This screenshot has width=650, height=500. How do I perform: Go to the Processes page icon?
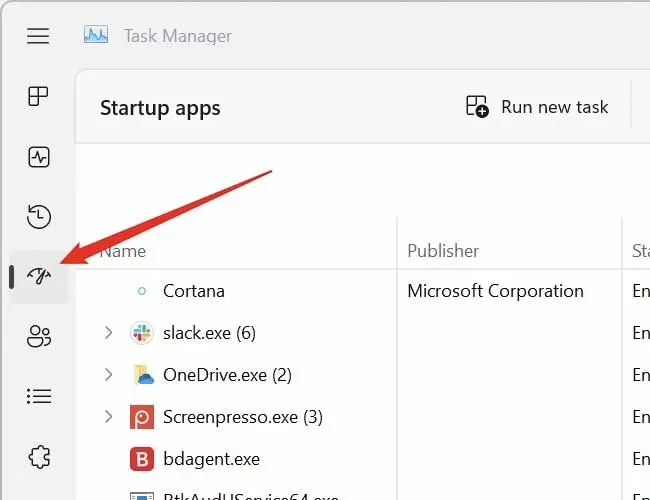point(38,97)
